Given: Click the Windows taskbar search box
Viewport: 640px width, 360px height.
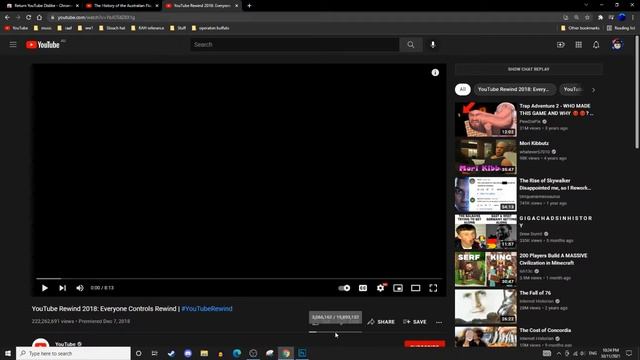Looking at the screenshot, I should pyautogui.click(x=73, y=353).
